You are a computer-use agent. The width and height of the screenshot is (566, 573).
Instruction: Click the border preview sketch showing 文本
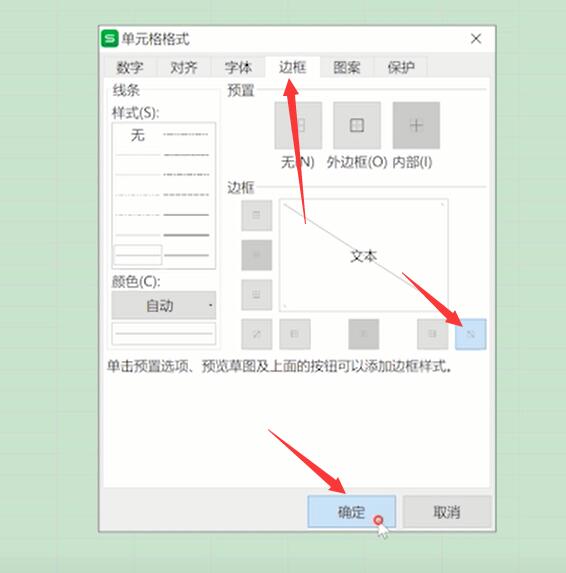[364, 255]
